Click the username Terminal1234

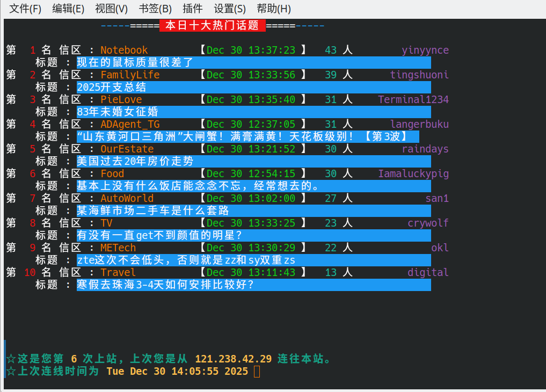413,100
